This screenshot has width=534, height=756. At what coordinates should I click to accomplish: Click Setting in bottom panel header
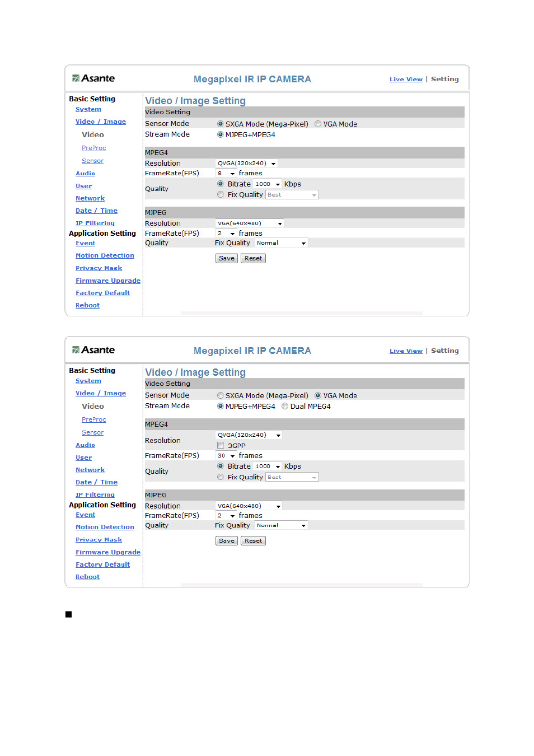point(445,351)
